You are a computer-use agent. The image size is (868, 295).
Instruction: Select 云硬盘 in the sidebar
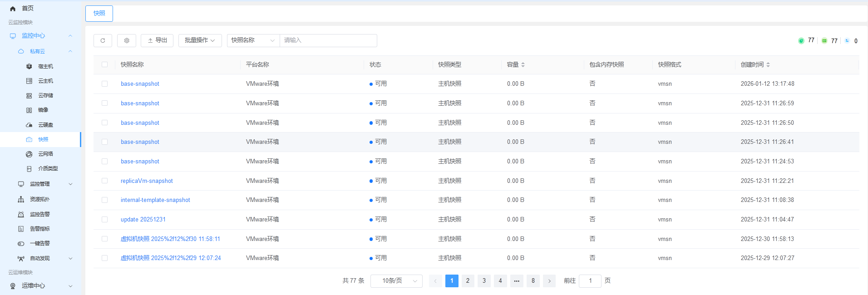pyautogui.click(x=45, y=125)
